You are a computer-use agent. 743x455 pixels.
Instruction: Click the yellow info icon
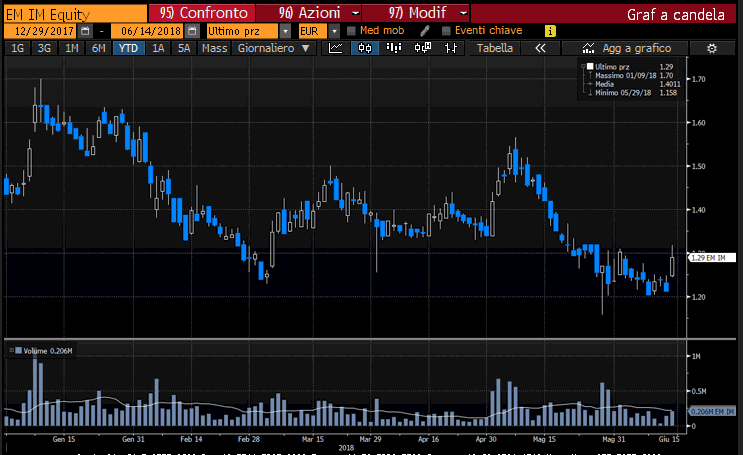(x=550, y=31)
